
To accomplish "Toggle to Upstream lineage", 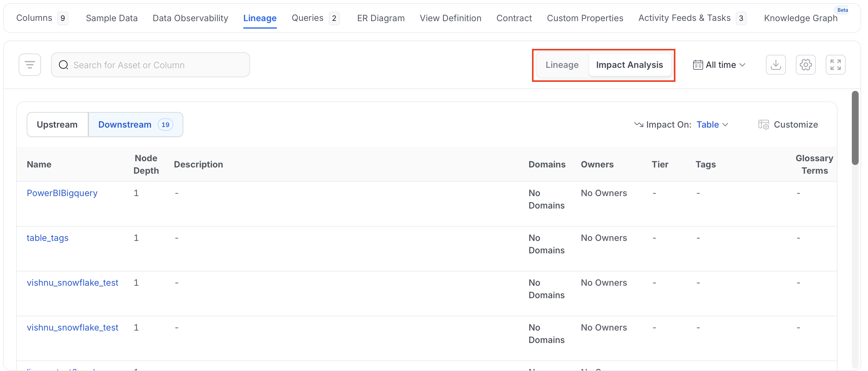I will pos(57,125).
